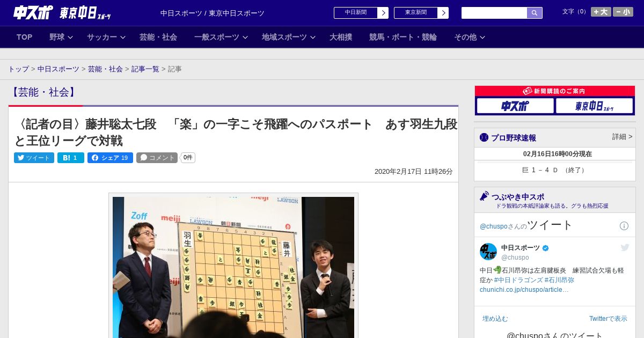This screenshot has height=338, width=644.
Task: Open つぶやき中スポ heading
Action: point(518,197)
